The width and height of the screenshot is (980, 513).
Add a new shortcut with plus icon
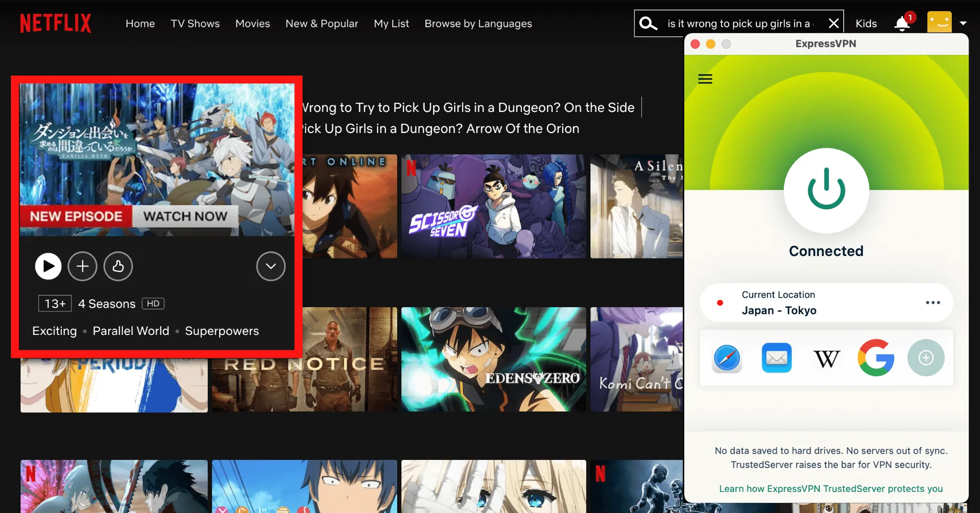(926, 358)
